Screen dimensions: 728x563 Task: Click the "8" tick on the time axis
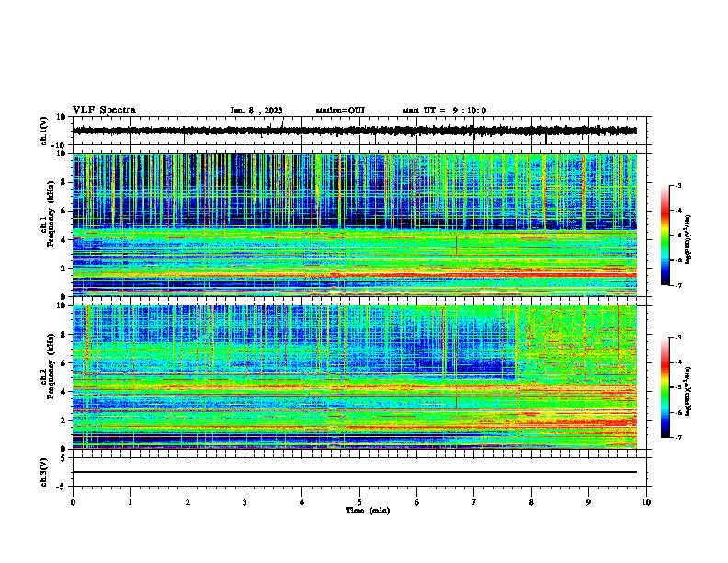531,502
